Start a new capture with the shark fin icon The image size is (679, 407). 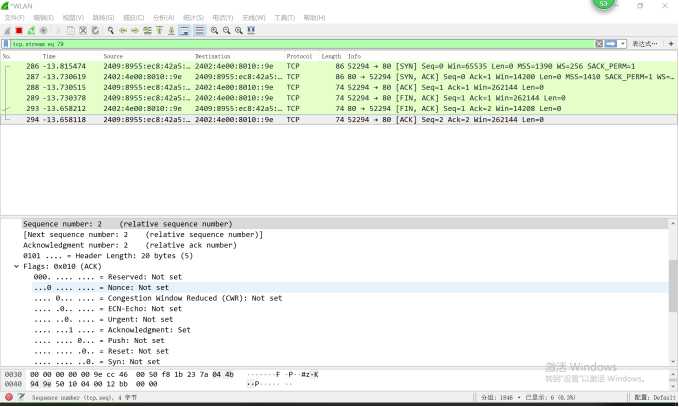click(7, 30)
